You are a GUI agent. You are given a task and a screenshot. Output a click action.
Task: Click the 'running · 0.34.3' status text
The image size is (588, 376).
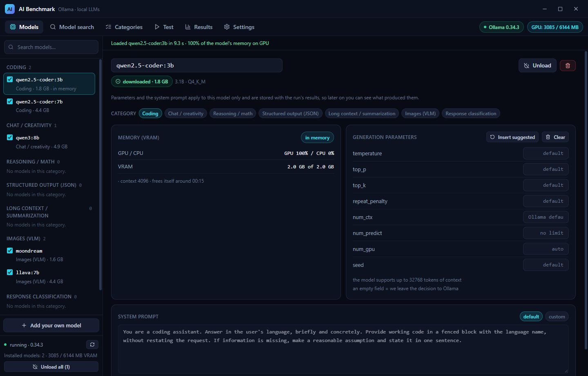[x=26, y=345]
